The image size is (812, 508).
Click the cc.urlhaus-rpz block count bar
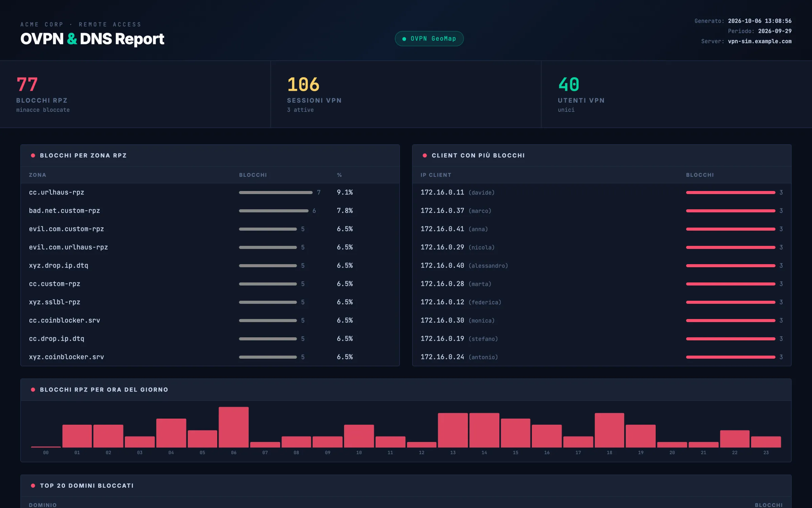276,192
